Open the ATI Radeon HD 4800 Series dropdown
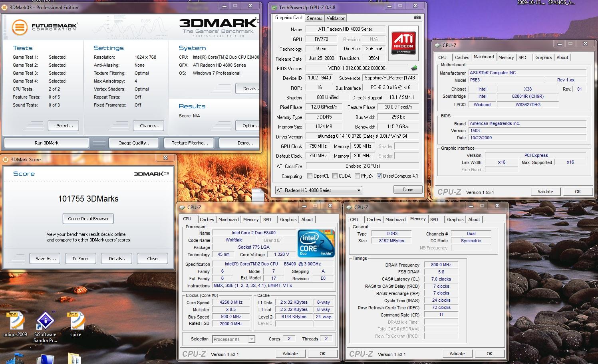 point(318,190)
